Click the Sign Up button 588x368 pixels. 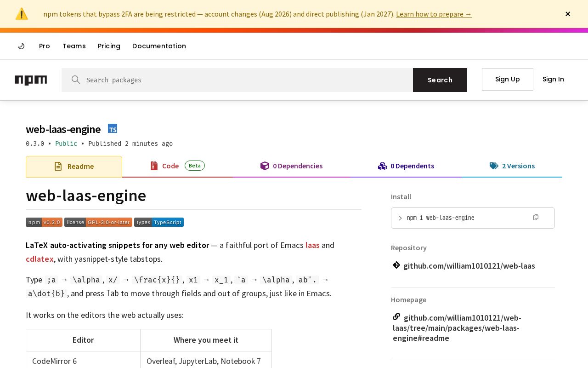pyautogui.click(x=508, y=79)
